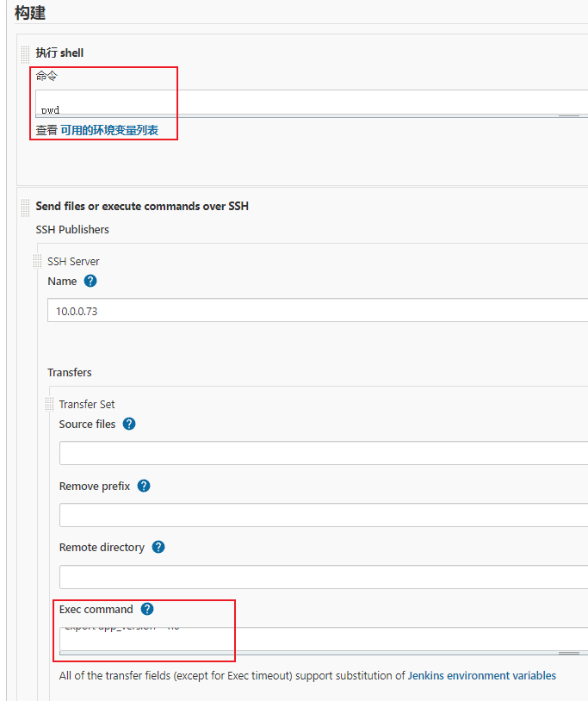Click the Source files help icon
588x701 pixels.
pos(129,424)
